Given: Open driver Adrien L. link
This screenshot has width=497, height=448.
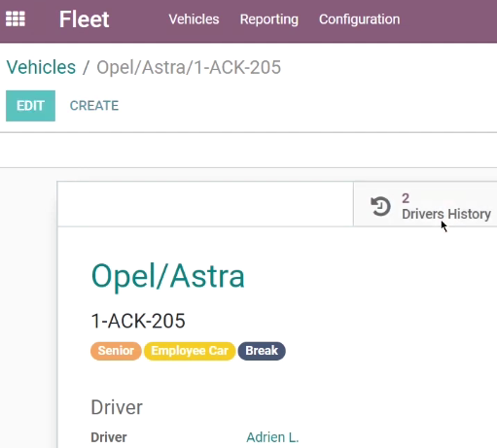Looking at the screenshot, I should [272, 437].
